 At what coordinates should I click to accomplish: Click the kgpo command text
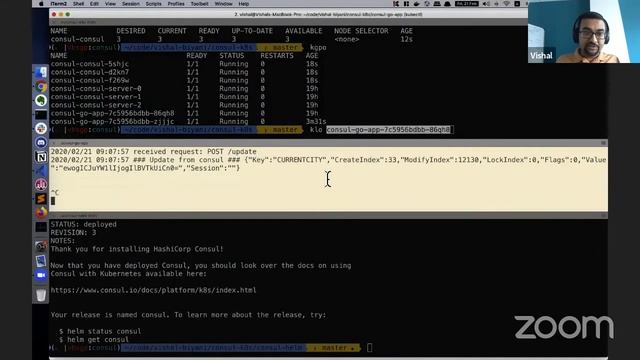(318, 48)
